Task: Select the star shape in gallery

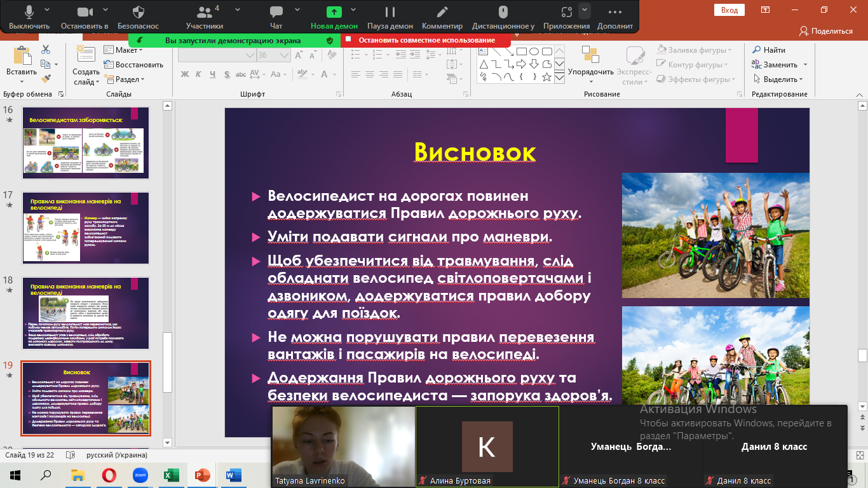Action: click(x=547, y=77)
